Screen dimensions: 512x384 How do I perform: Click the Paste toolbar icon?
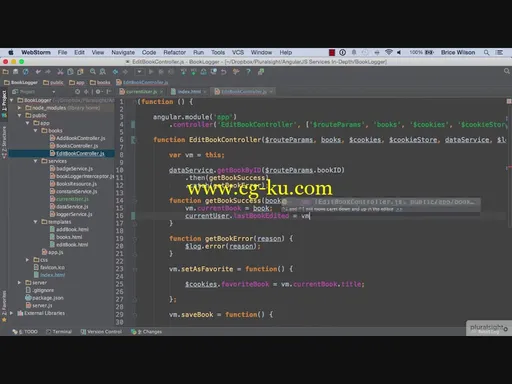[x=80, y=72]
